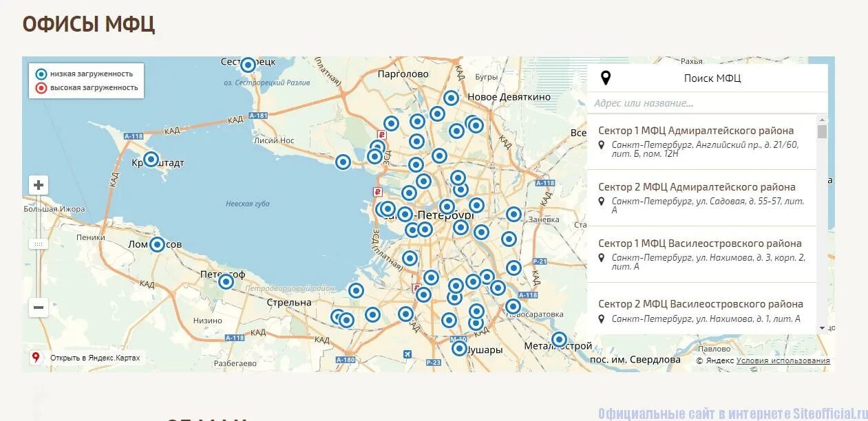Screen dimensions: 868x421
Task: Click the высокая загруженность legend entry
Action: pos(87,87)
